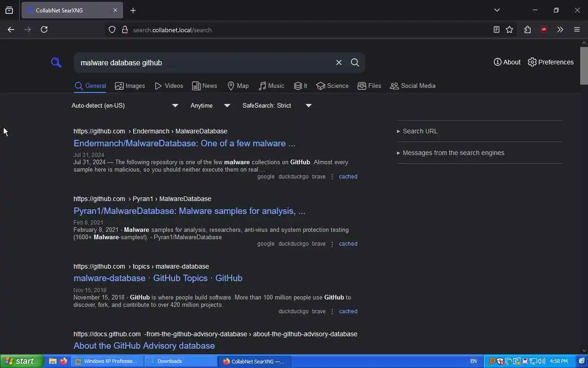The width and height of the screenshot is (588, 368).
Task: Open the About page
Action: [507, 62]
